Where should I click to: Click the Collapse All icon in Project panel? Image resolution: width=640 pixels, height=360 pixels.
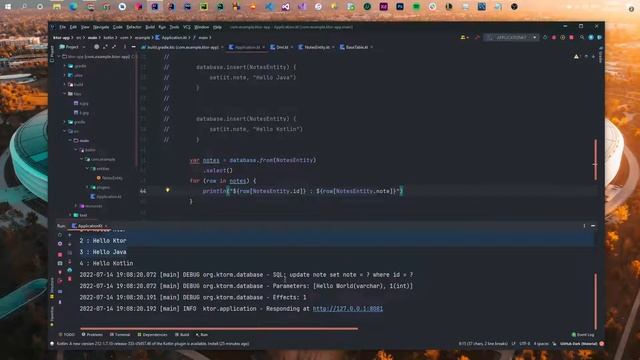[114, 47]
